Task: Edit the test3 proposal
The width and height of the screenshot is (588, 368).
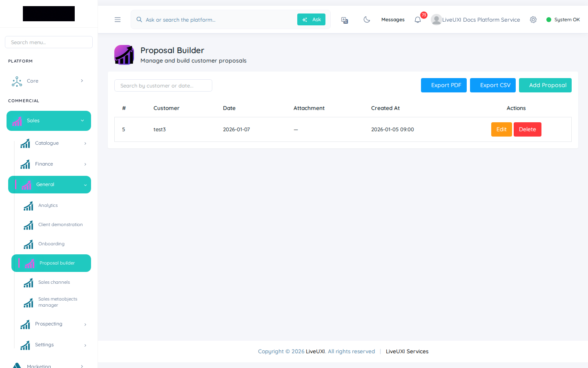Action: tap(501, 129)
